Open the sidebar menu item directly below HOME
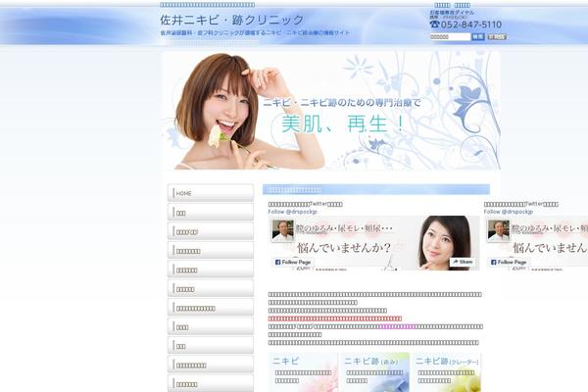This screenshot has height=392, width=588. [211, 213]
